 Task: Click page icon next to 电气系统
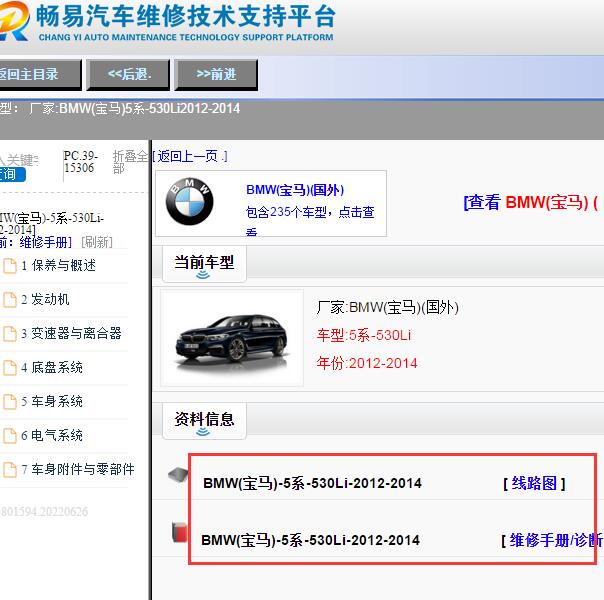(x=10, y=435)
